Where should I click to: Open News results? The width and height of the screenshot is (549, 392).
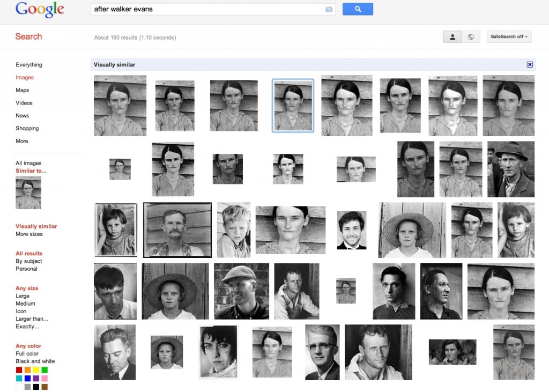(22, 116)
